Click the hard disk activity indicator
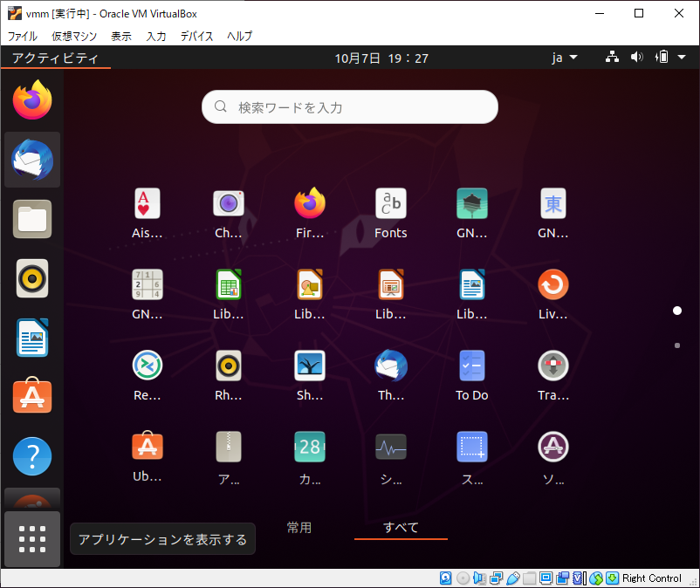Image resolution: width=700 pixels, height=588 pixels. pyautogui.click(x=445, y=578)
